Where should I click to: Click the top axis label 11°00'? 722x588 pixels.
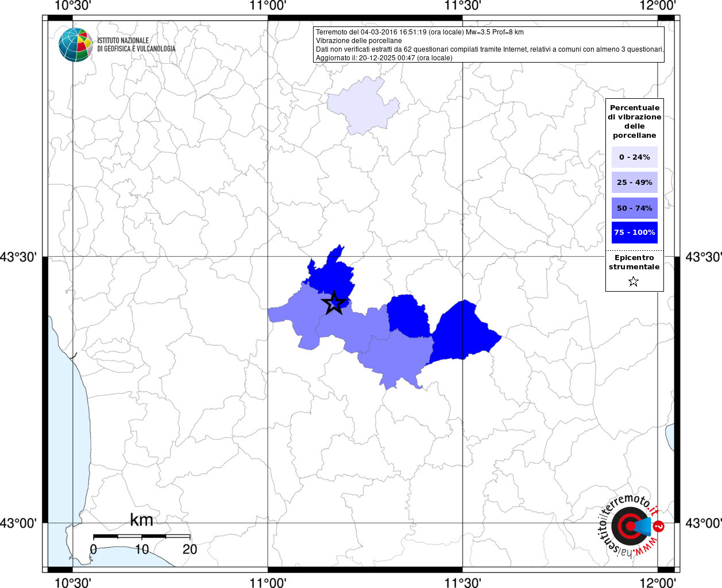pyautogui.click(x=268, y=6)
